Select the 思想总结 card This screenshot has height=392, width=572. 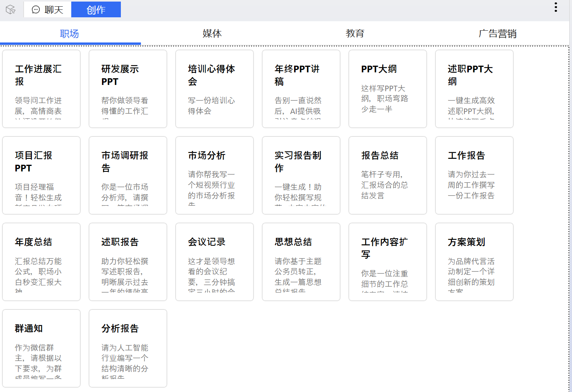click(x=301, y=261)
